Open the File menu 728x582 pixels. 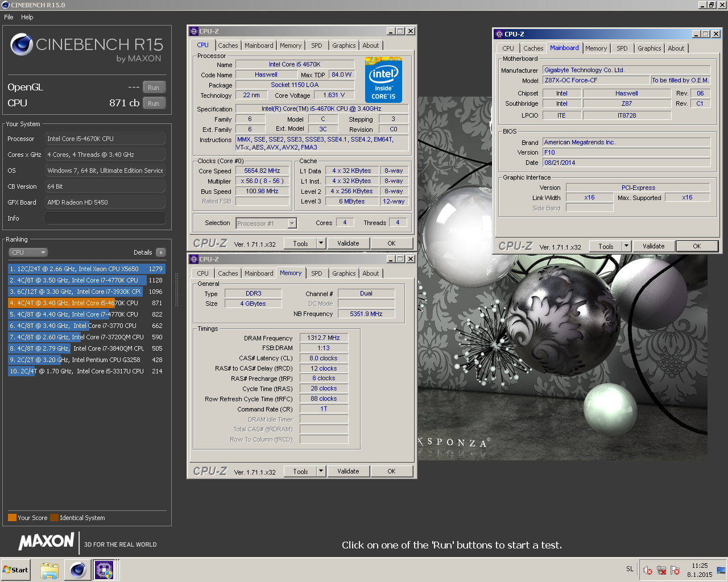(9, 17)
